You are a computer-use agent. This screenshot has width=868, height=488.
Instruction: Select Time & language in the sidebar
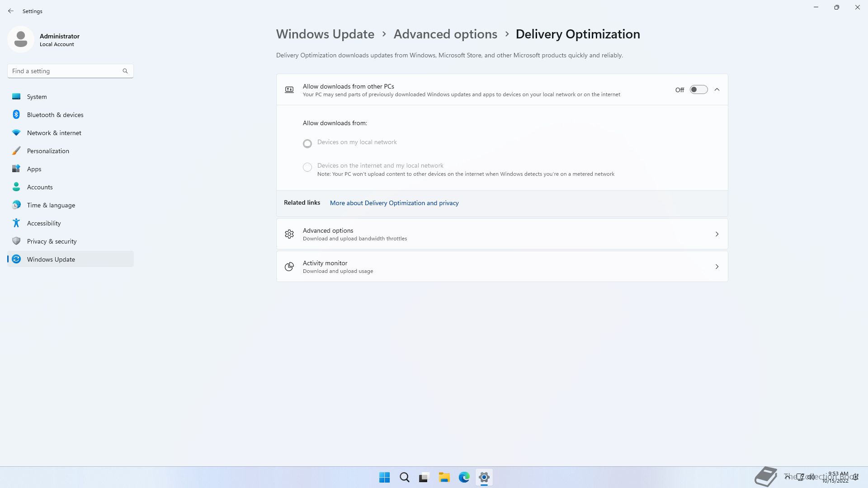(x=51, y=205)
